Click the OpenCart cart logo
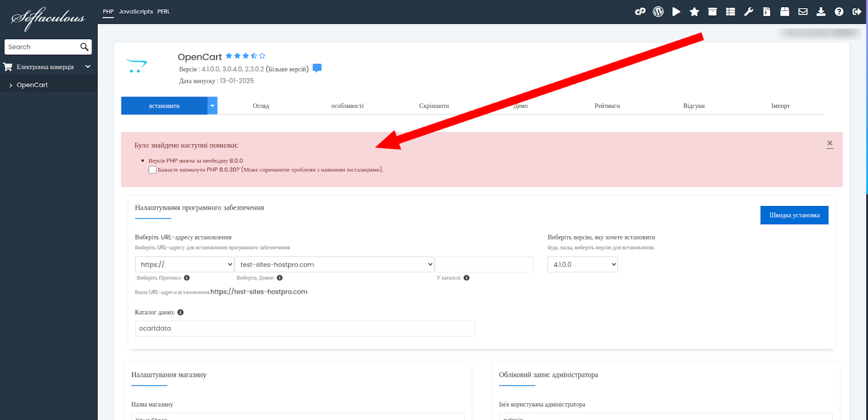The height and width of the screenshot is (420, 868). coord(137,66)
